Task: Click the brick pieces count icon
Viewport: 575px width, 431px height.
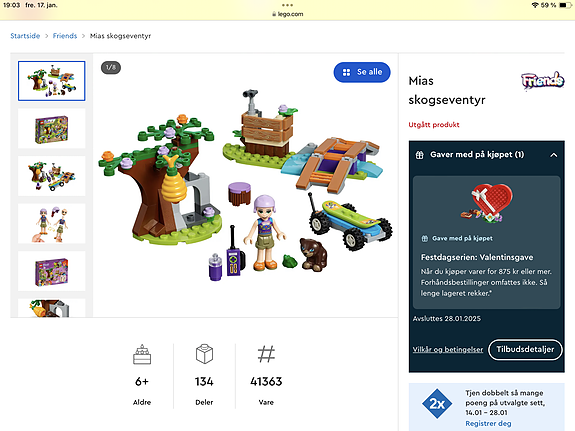Action: [204, 354]
